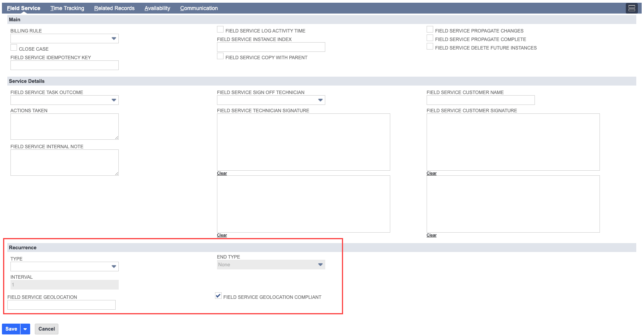Click the Recurrence section header
This screenshot has width=644, height=336.
pyautogui.click(x=322, y=247)
